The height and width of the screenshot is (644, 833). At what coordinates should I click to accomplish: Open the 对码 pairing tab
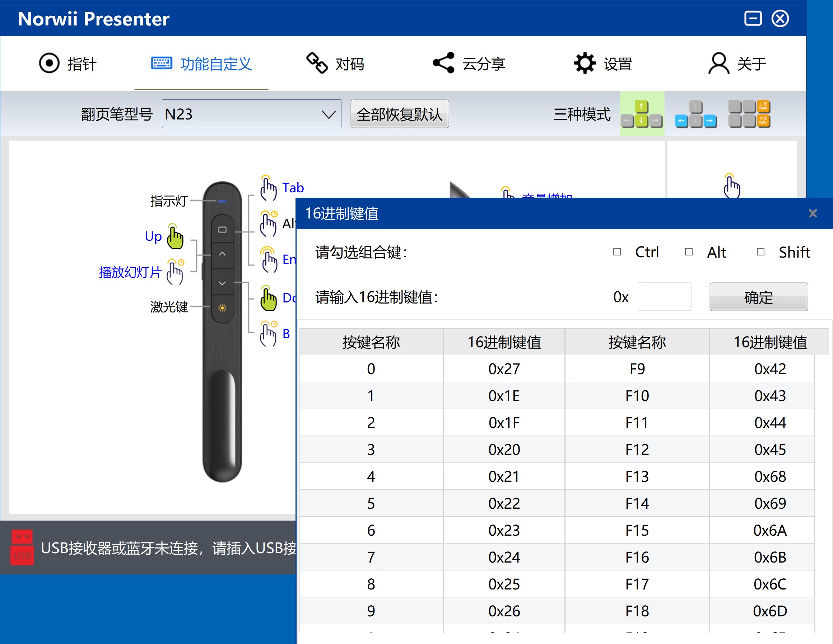pyautogui.click(x=335, y=63)
